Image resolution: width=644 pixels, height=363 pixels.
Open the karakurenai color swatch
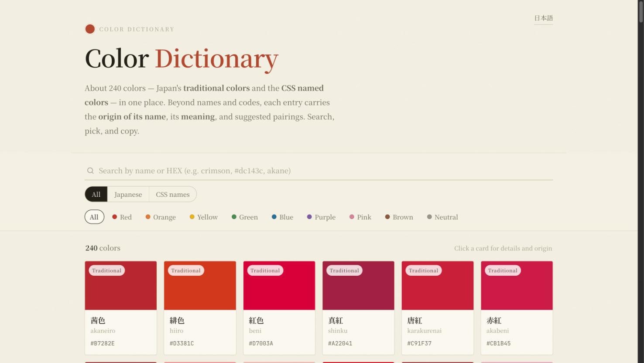(438, 286)
